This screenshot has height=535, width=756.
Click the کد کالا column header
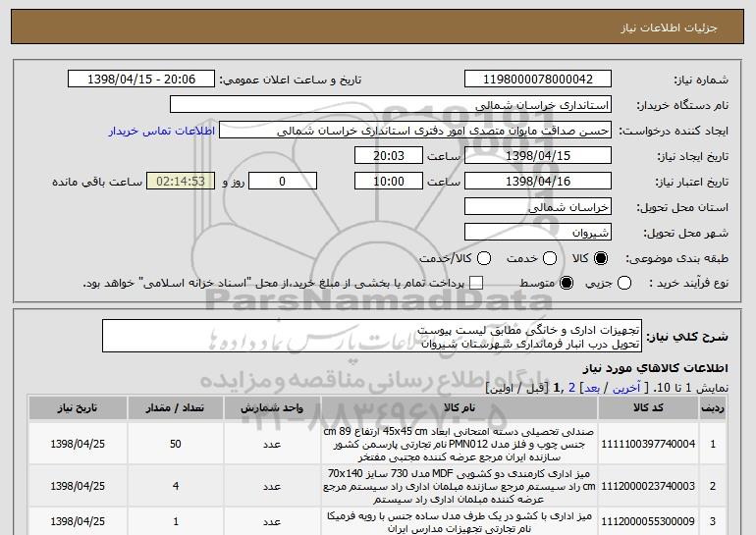(x=648, y=407)
